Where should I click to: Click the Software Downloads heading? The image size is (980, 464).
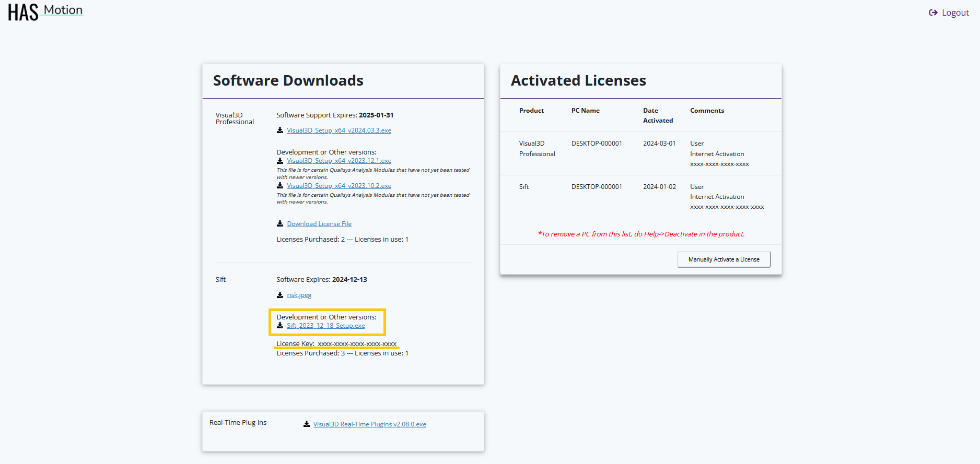coord(288,80)
